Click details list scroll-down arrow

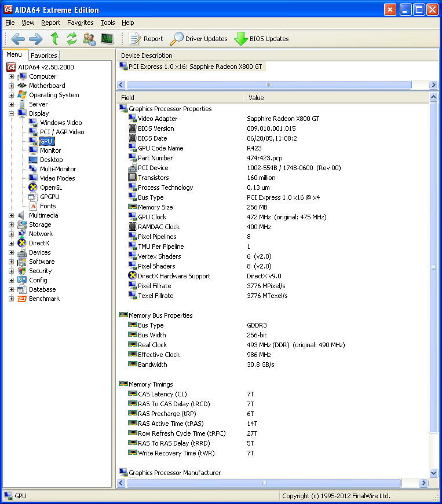coord(433,473)
